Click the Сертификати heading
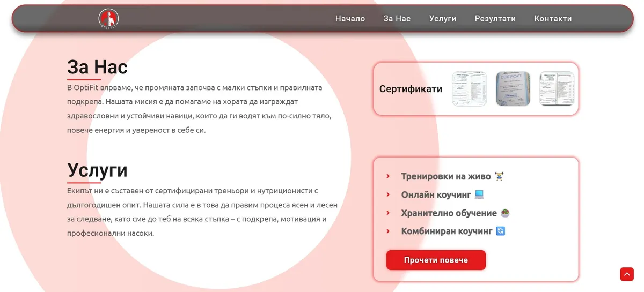The width and height of the screenshot is (644, 292). tap(411, 89)
